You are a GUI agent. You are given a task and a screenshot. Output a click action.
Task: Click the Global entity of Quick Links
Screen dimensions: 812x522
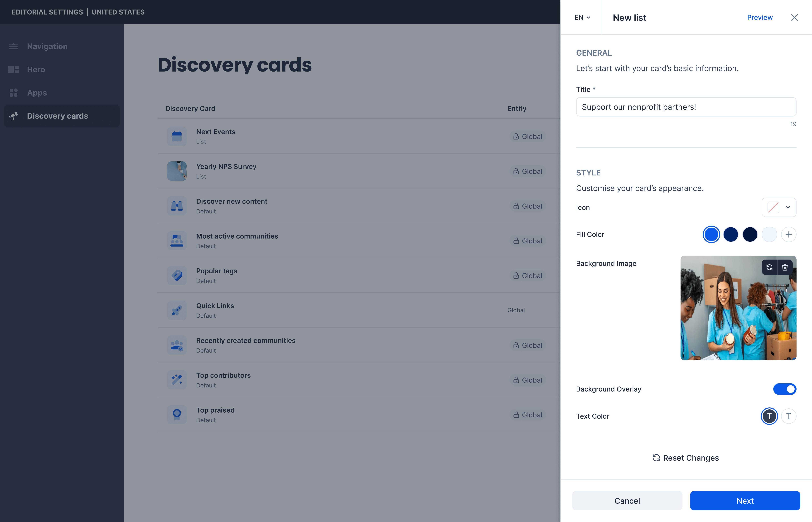[516, 310]
